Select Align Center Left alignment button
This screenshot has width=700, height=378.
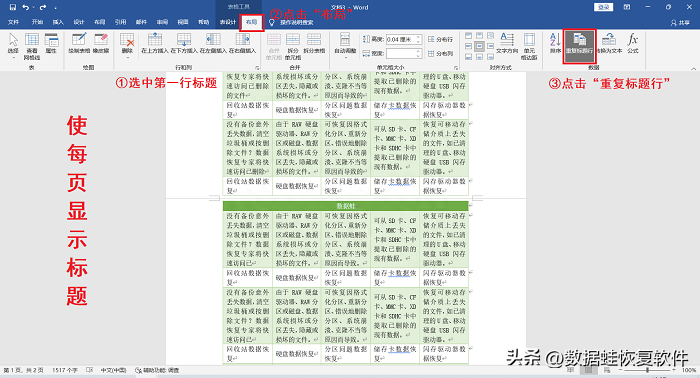coord(468,46)
